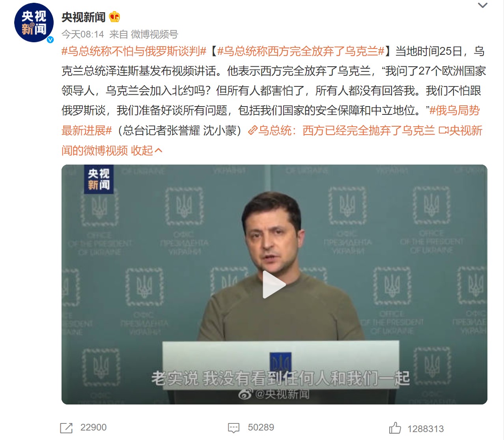Open comments via speech bubble icon
Screen dimensions: 504x440
click(x=234, y=428)
